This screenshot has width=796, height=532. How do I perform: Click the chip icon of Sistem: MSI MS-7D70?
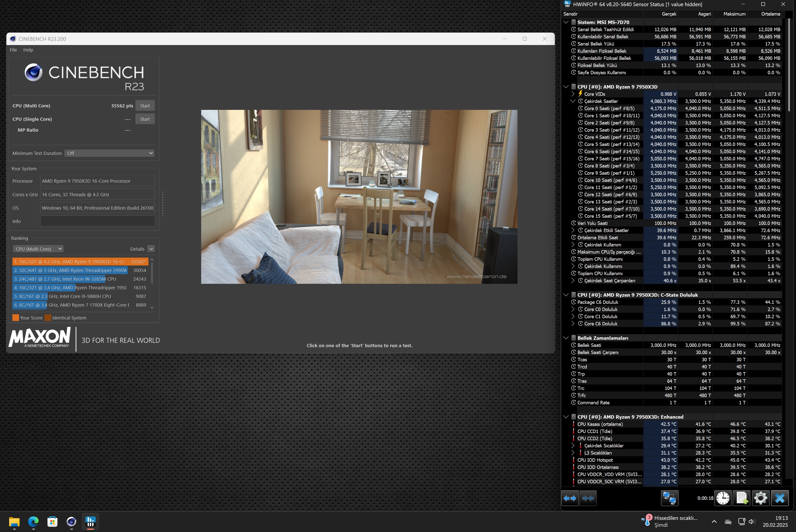click(573, 22)
